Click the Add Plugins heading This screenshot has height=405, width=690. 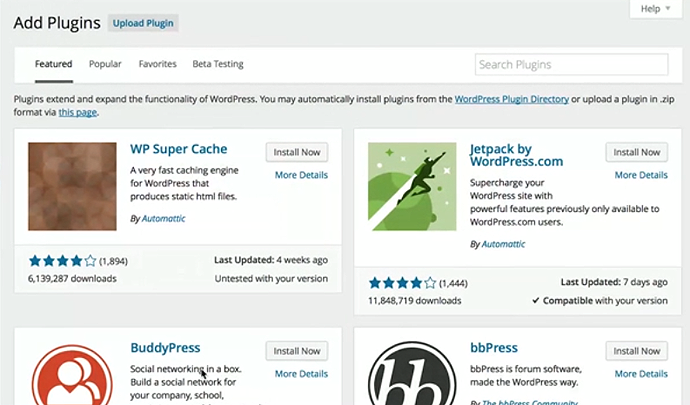[x=57, y=23]
